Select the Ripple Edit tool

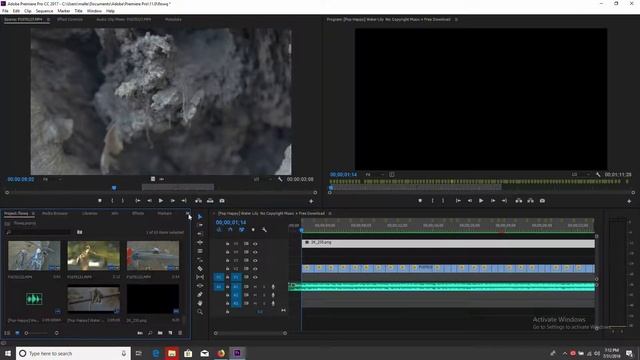[x=200, y=242]
